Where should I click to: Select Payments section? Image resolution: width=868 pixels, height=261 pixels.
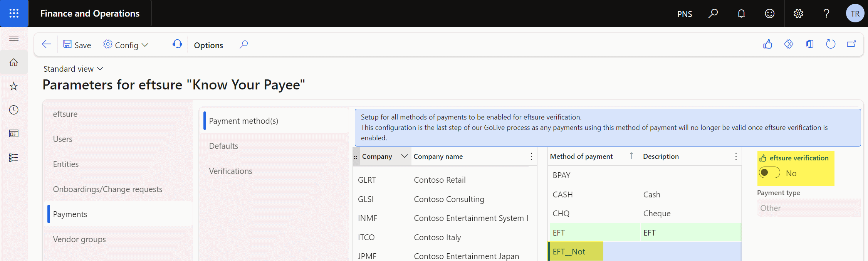pos(118,214)
